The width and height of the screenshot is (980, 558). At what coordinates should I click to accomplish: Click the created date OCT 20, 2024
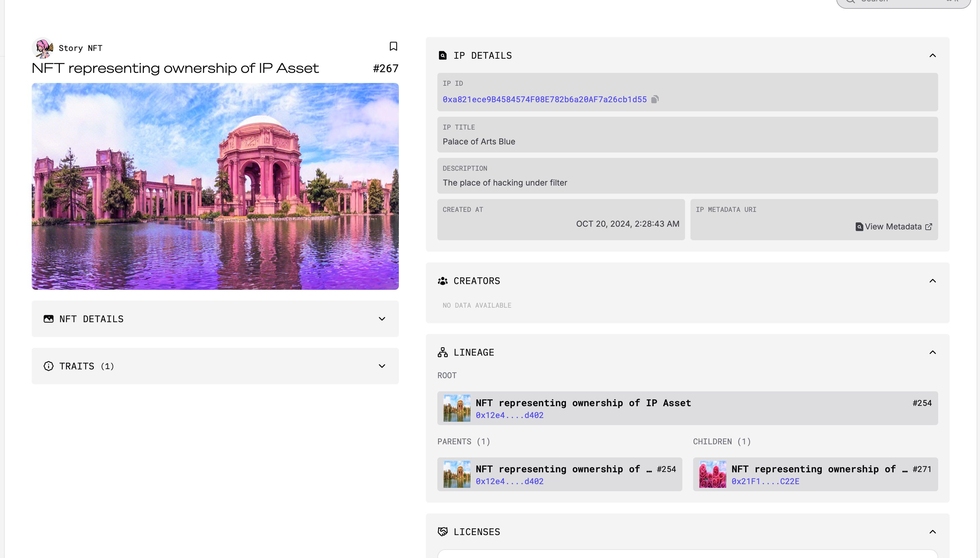click(628, 224)
